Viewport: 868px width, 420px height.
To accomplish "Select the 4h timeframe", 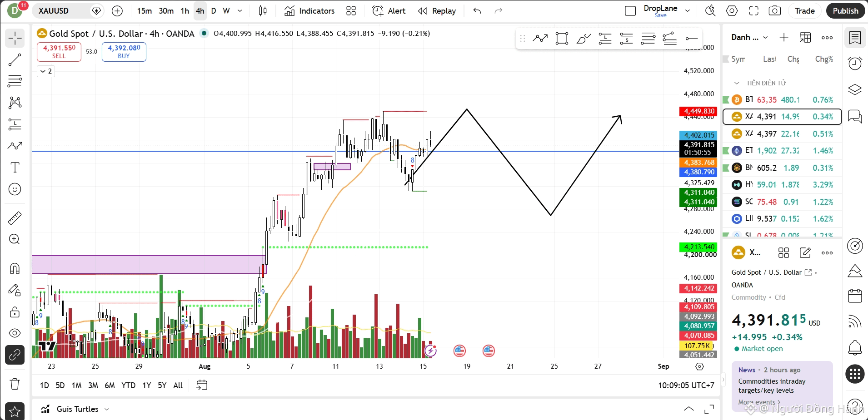I will 200,11.
